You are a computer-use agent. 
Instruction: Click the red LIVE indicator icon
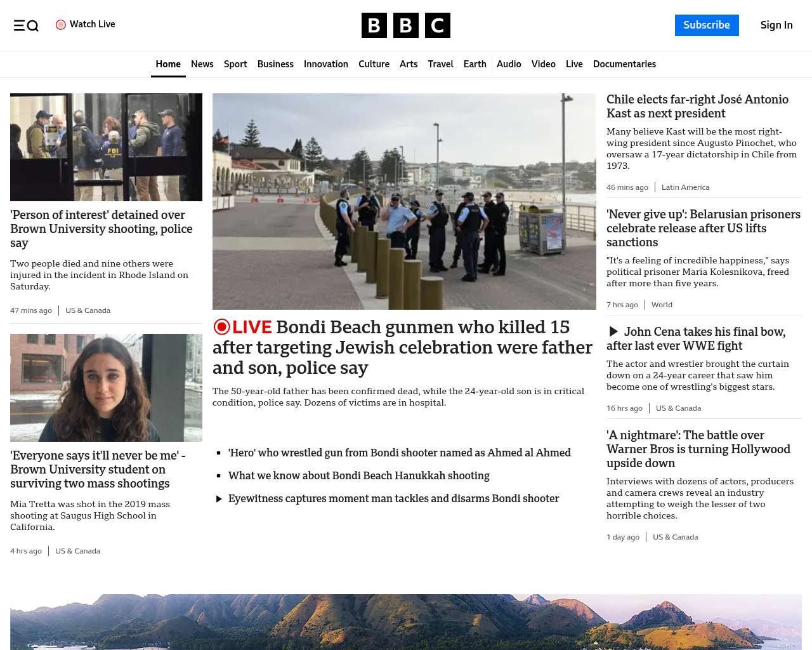(x=221, y=327)
